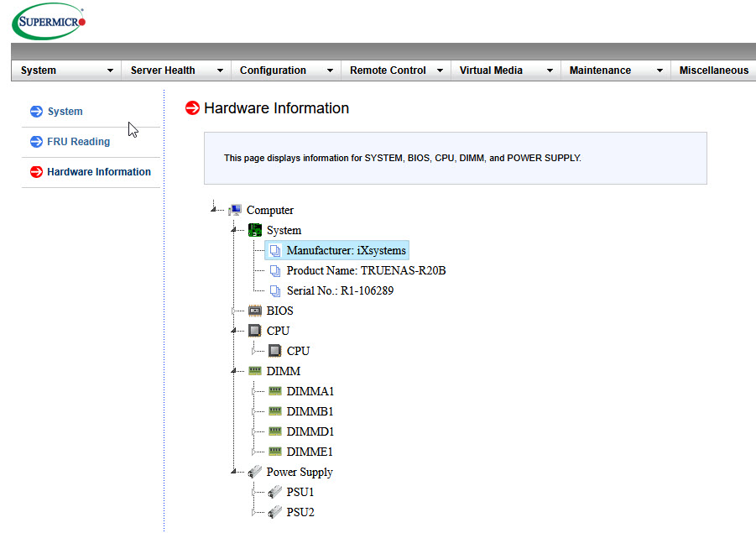Screen dimensions: 756x533
Task: Open the Server Health menu
Action: 176,71
